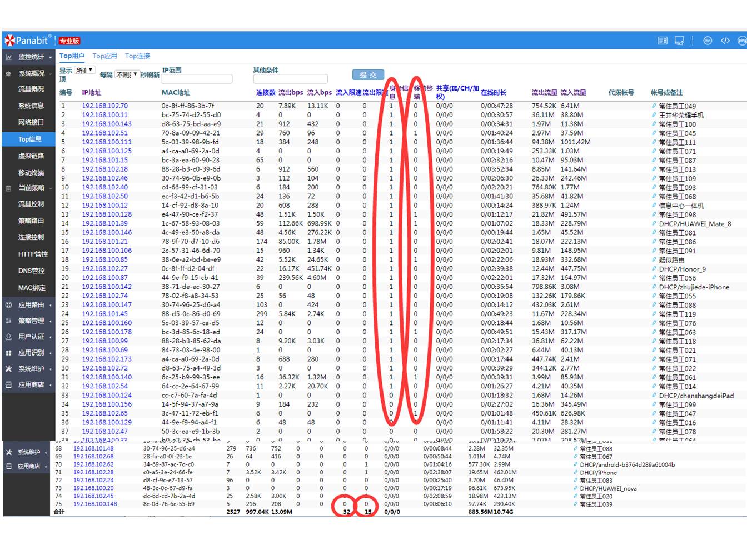Sort by 在线时长 column header

(x=494, y=92)
